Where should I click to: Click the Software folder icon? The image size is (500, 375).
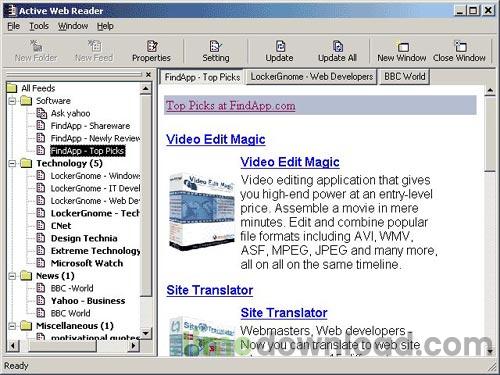(26, 101)
